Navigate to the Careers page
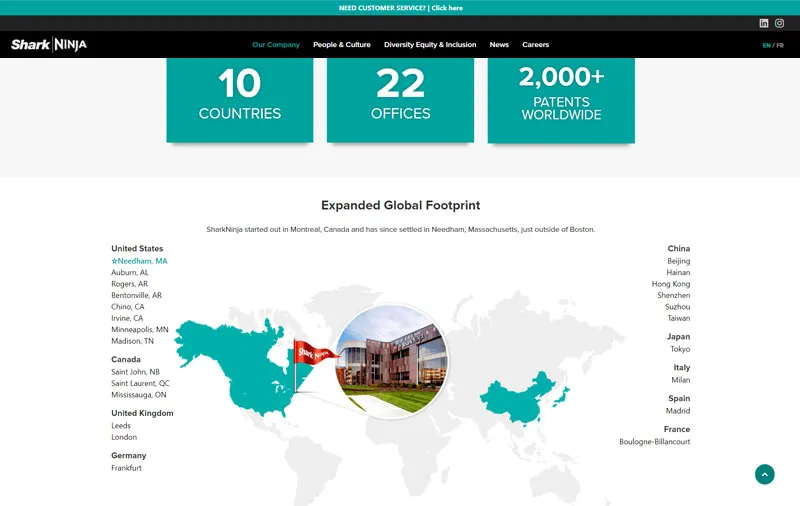This screenshot has height=506, width=800. (x=535, y=45)
